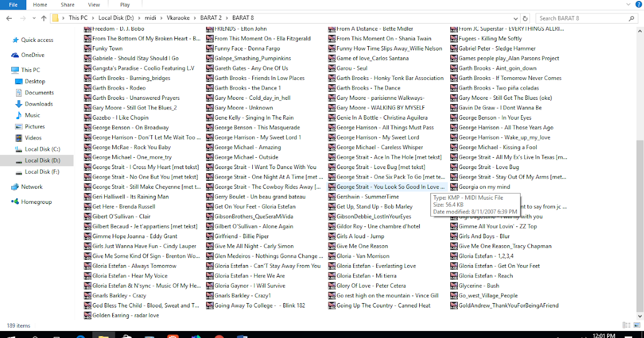Click MIDI icon beside Gabriel Peter - Sledge Hammer
This screenshot has width=644, height=338.
[454, 48]
